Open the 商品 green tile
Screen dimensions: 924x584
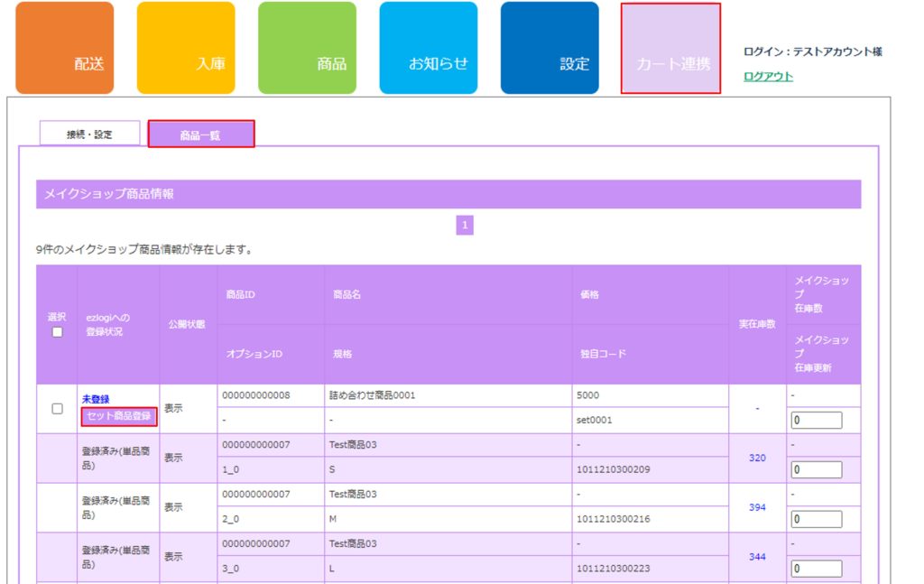307,48
